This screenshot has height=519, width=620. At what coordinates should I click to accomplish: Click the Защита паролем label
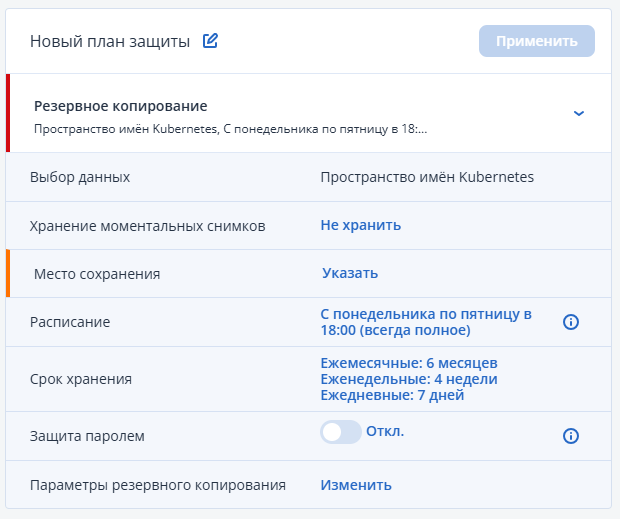coord(87,436)
